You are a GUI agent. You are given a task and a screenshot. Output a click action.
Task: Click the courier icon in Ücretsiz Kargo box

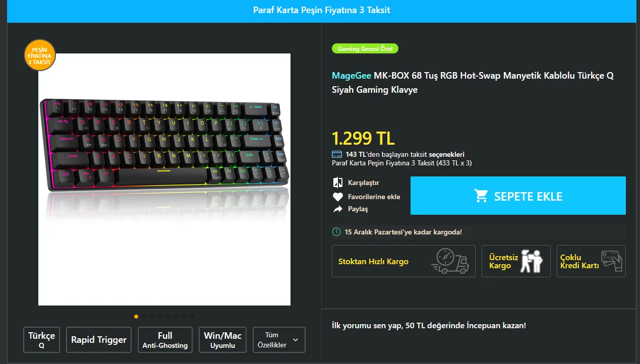(532, 261)
